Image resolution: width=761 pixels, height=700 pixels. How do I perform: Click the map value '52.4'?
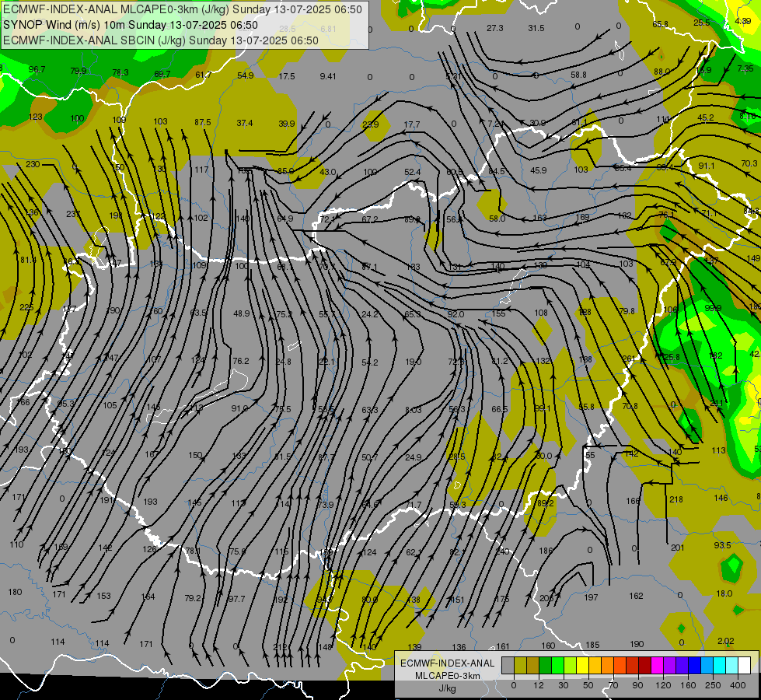tap(412, 172)
